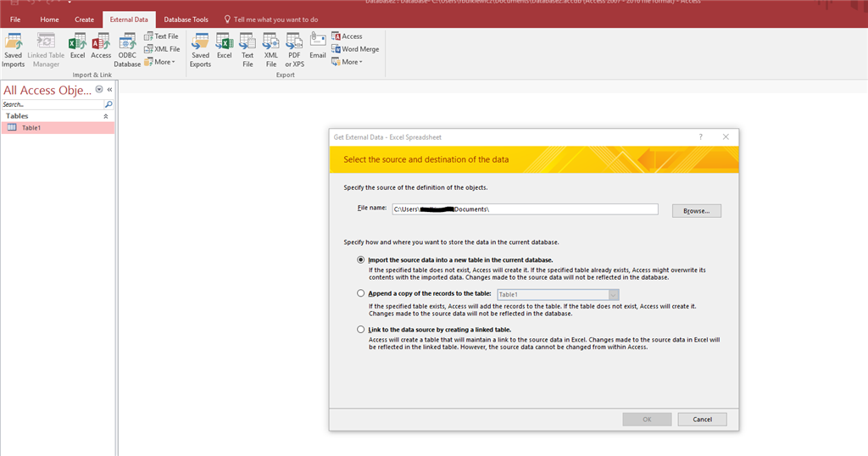Screen dimensions: 868x456
Task: Click Tell me what you want to do
Action: (271, 19)
